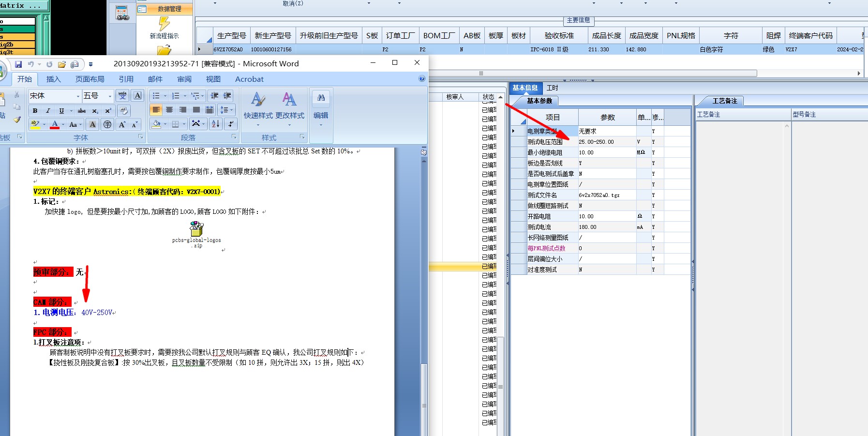Switch to 工时 tab in ERP panel

coord(552,88)
